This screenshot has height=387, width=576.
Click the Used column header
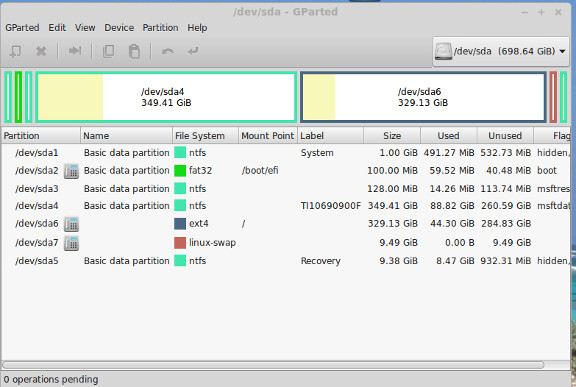pyautogui.click(x=449, y=136)
